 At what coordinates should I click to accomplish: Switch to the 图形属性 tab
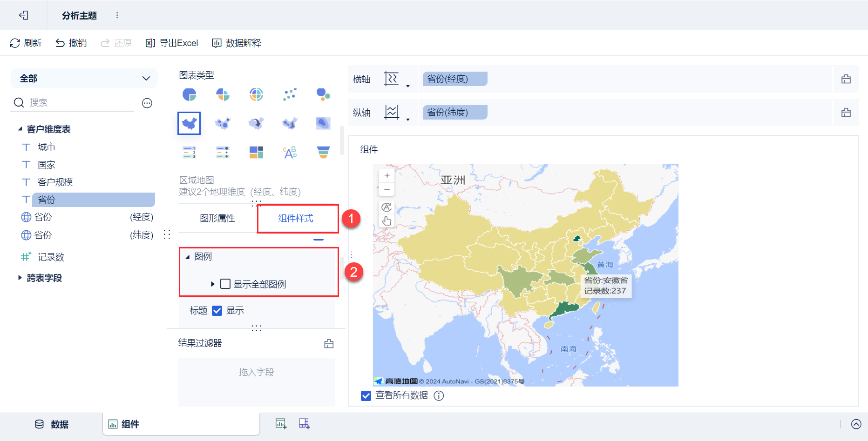tap(217, 218)
